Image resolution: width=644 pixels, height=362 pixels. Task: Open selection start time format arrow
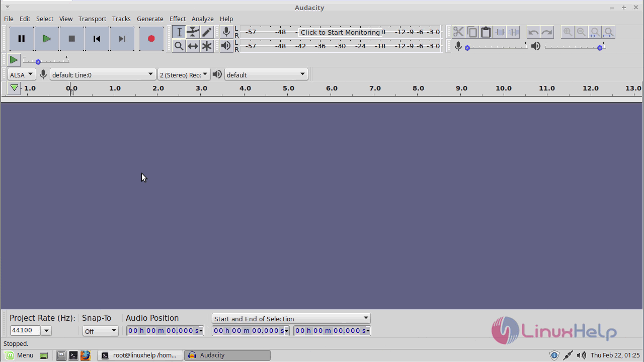286,330
